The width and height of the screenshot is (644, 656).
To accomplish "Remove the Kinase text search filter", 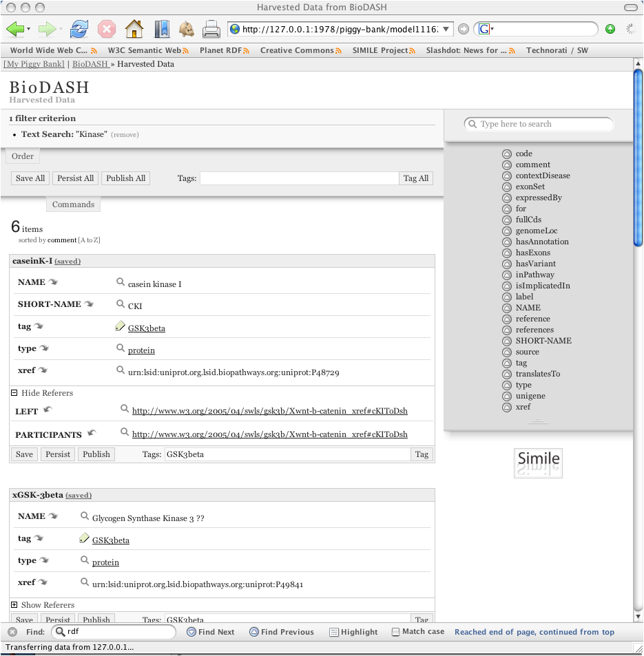I will pyautogui.click(x=125, y=135).
